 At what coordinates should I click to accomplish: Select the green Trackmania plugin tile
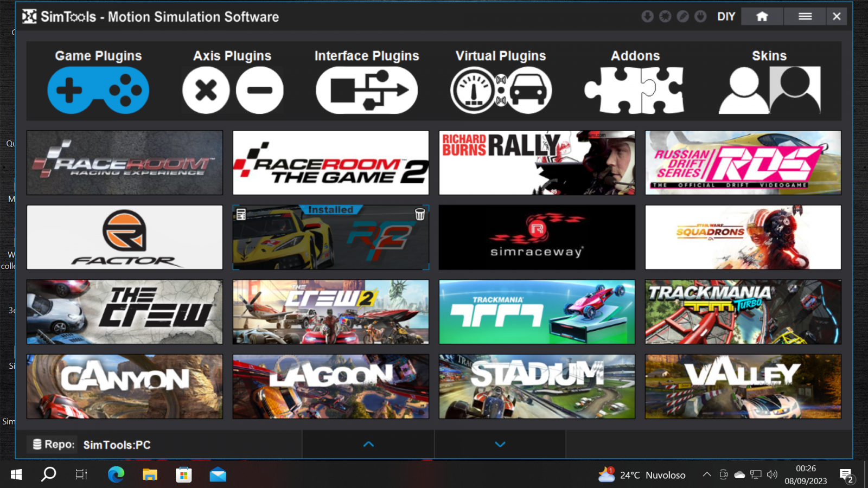537,312
